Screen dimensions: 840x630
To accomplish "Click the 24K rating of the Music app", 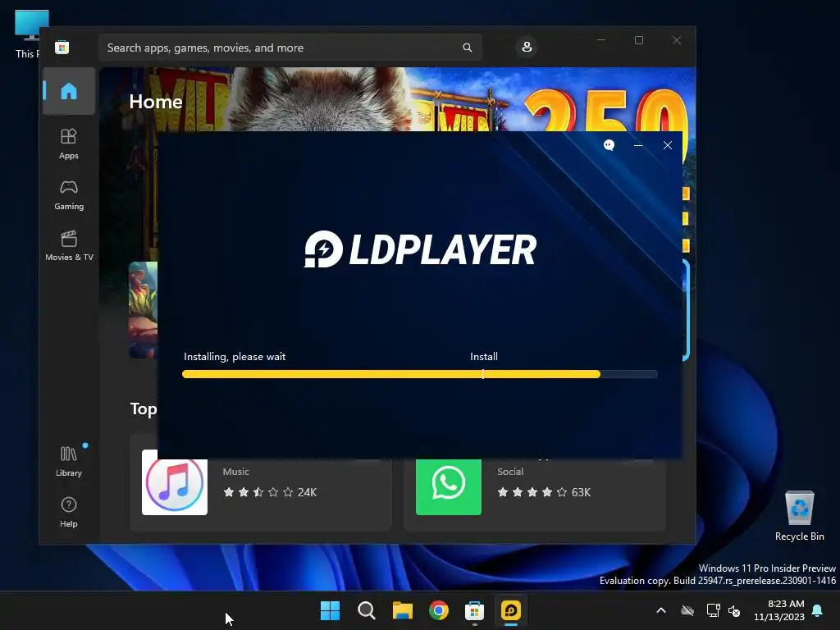I will [x=307, y=492].
